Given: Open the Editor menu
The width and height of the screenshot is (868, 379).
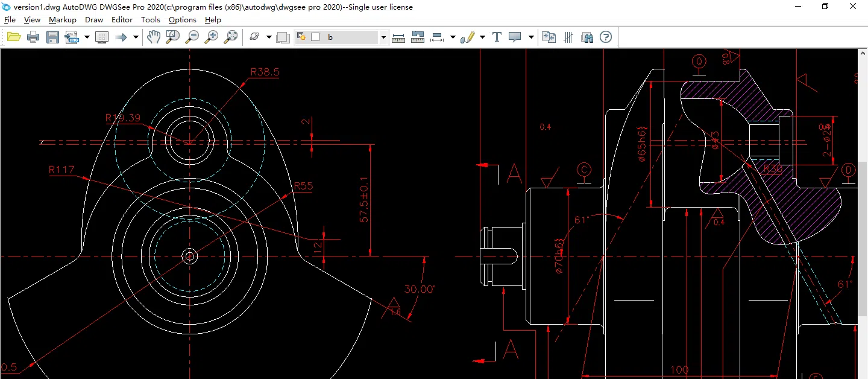Looking at the screenshot, I should pos(122,19).
